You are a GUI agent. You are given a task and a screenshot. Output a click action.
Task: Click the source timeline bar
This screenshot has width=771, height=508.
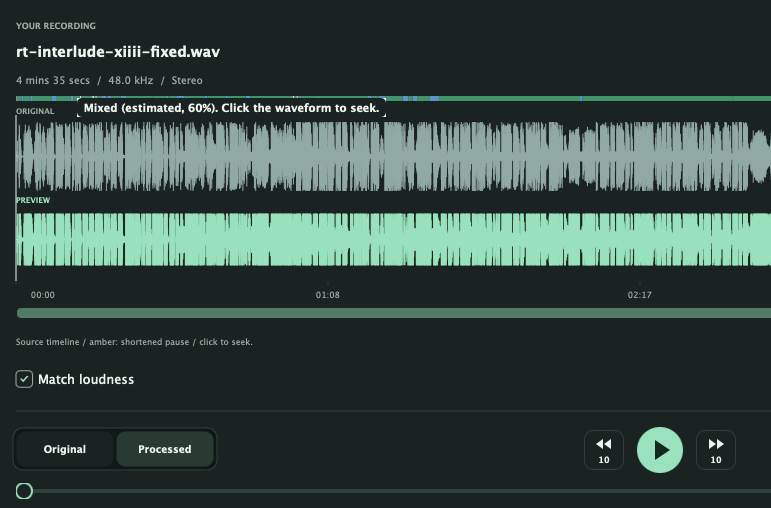[393, 313]
